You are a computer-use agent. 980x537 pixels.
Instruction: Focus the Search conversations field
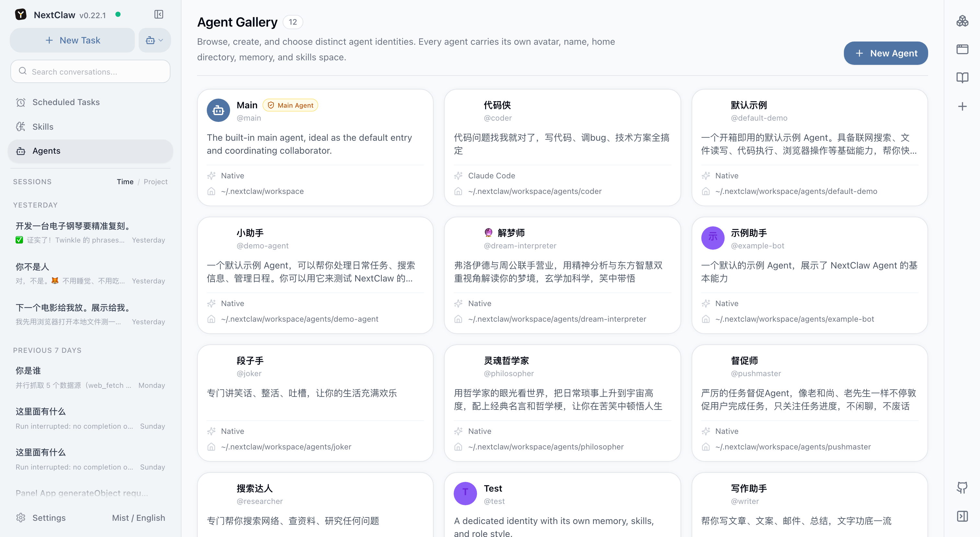(x=90, y=72)
